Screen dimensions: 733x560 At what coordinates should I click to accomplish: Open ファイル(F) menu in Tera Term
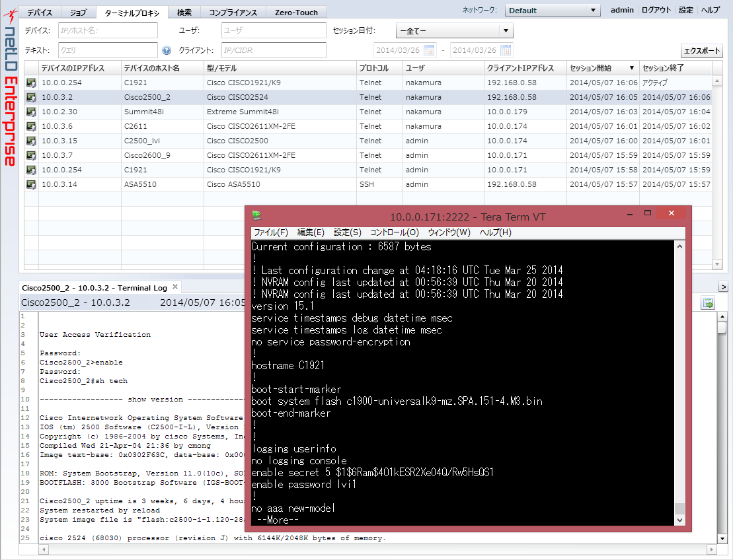point(271,232)
